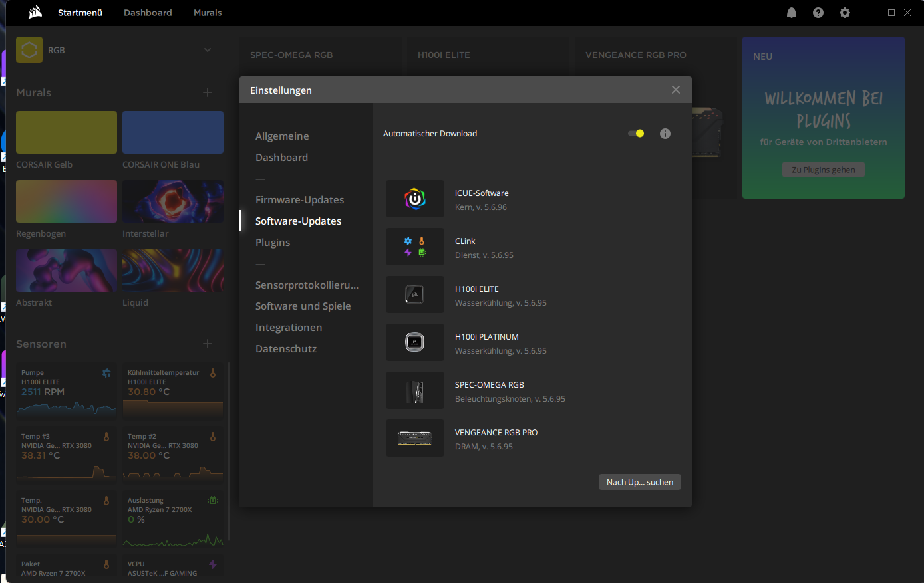Close the Einstellungen dialog
924x583 pixels.
676,90
